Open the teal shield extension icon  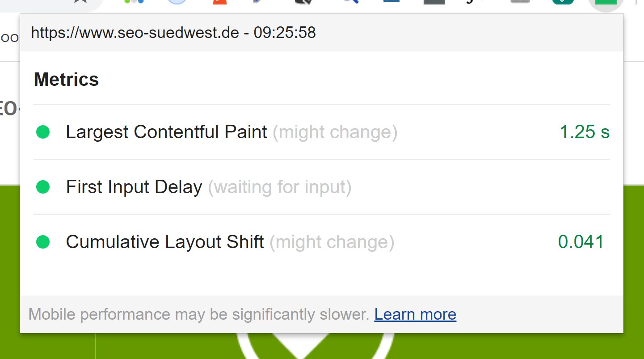coord(563,2)
